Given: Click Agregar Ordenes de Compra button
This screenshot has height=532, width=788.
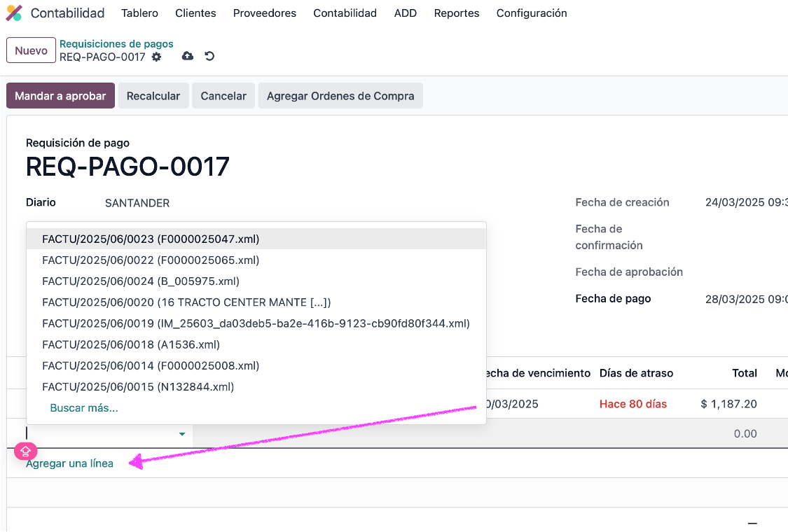Looking at the screenshot, I should coord(340,96).
